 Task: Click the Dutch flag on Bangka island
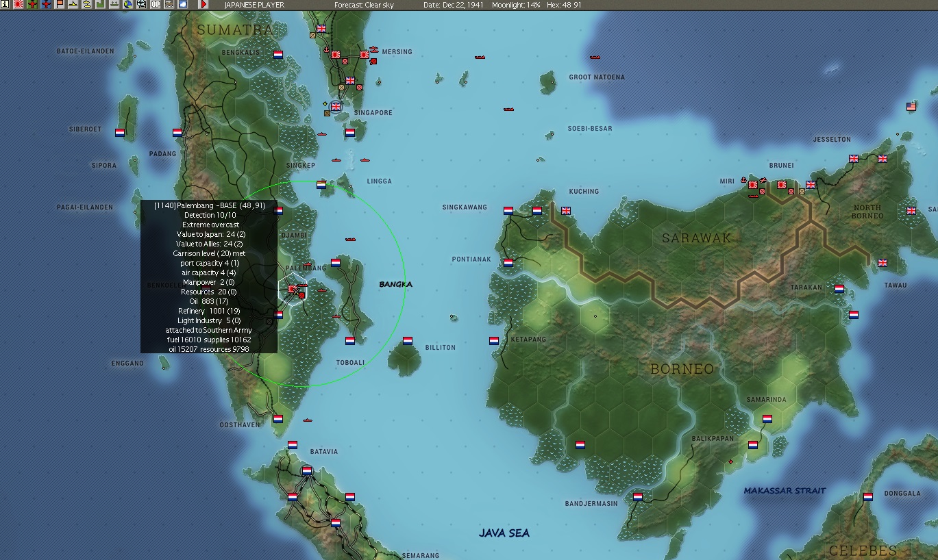[x=336, y=263]
